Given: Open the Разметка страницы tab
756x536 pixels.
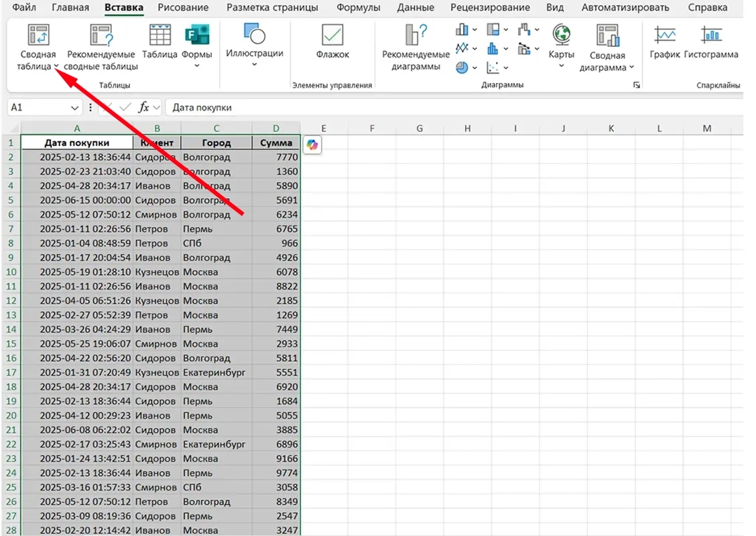Looking at the screenshot, I should click(x=272, y=8).
